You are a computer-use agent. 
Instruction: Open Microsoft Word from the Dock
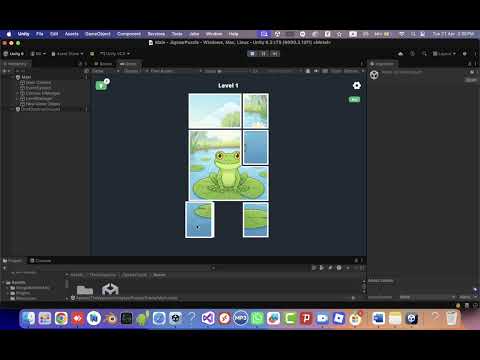378,318
